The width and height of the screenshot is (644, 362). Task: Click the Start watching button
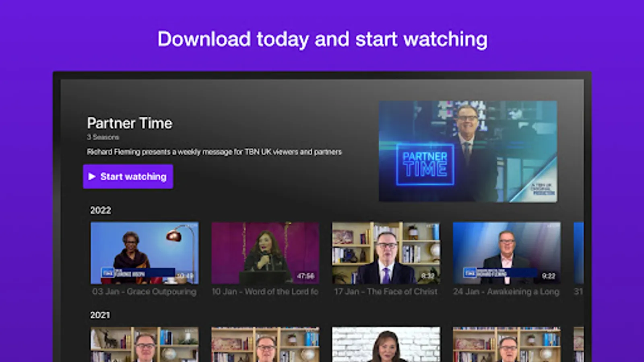pyautogui.click(x=128, y=177)
